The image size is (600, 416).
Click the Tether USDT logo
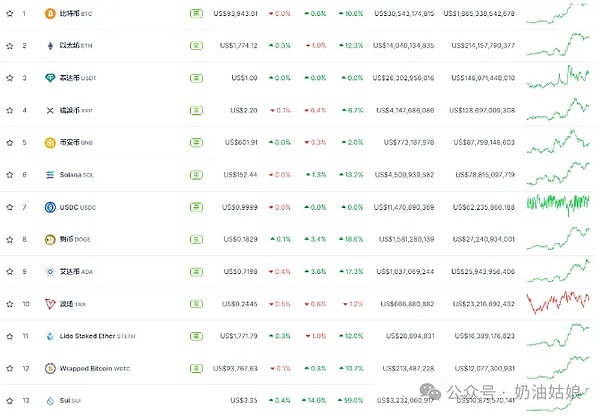point(50,78)
